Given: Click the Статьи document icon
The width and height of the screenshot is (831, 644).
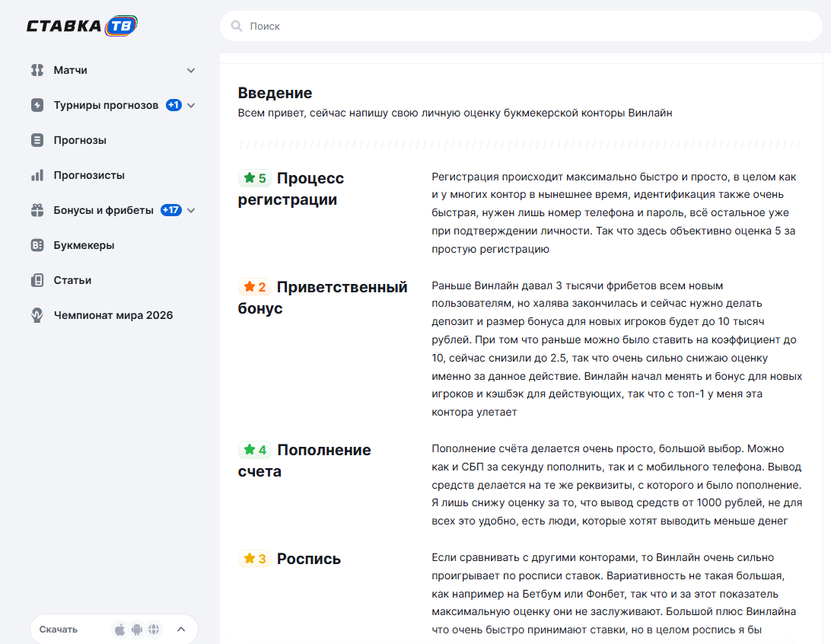Looking at the screenshot, I should tap(37, 280).
